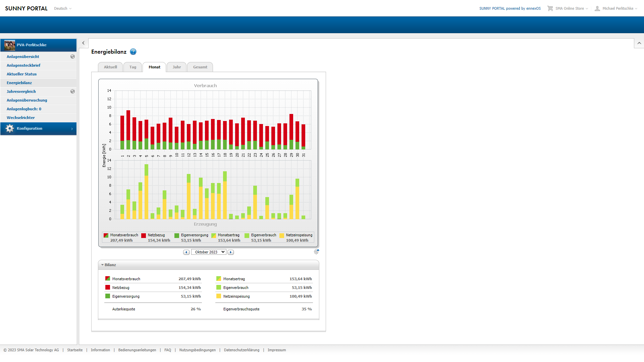Click globe icon beside Jahresvergleich

click(x=72, y=92)
